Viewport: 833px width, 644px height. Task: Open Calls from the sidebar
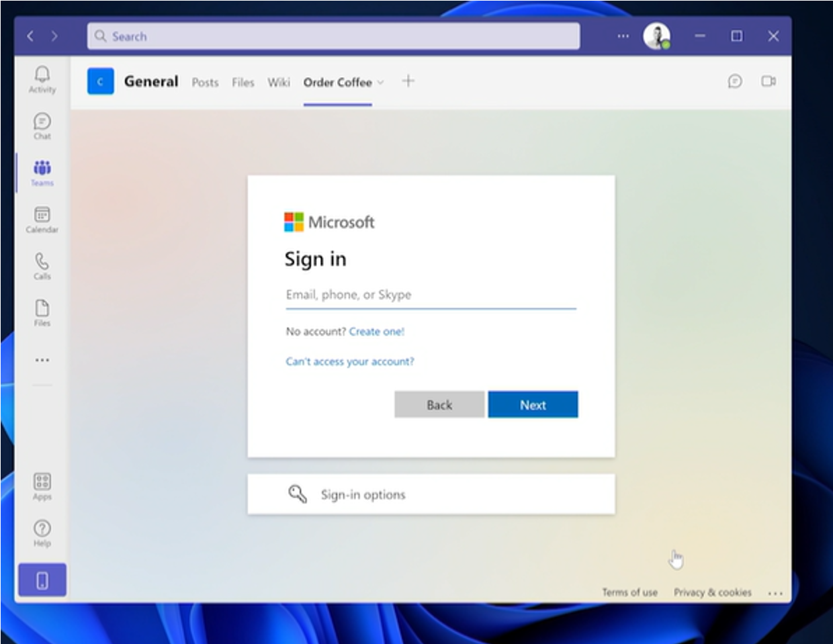(42, 266)
